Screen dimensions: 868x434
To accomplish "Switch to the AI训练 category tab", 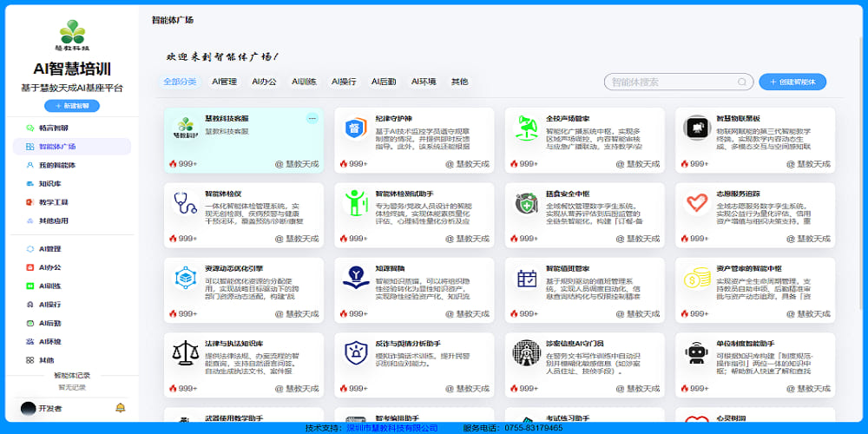I will [x=304, y=82].
